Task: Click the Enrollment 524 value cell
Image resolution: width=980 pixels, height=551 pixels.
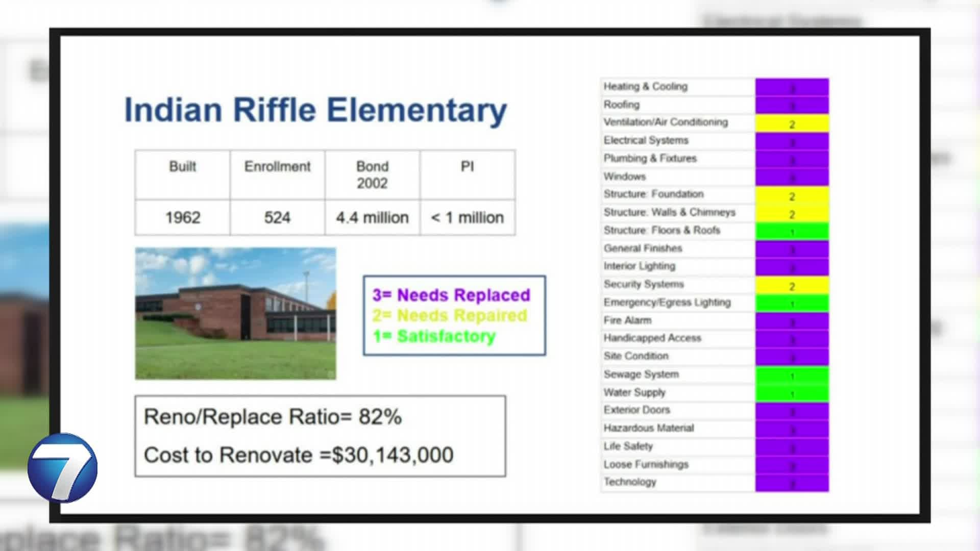Action: (x=277, y=217)
